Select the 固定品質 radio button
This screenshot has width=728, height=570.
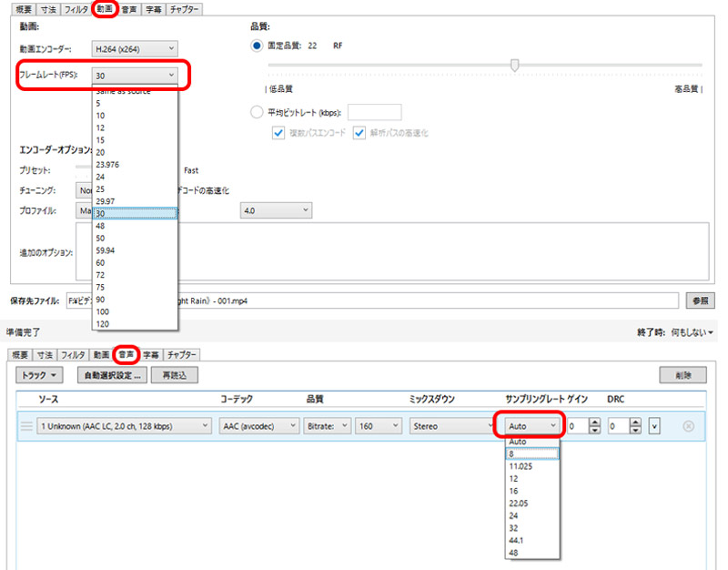257,46
